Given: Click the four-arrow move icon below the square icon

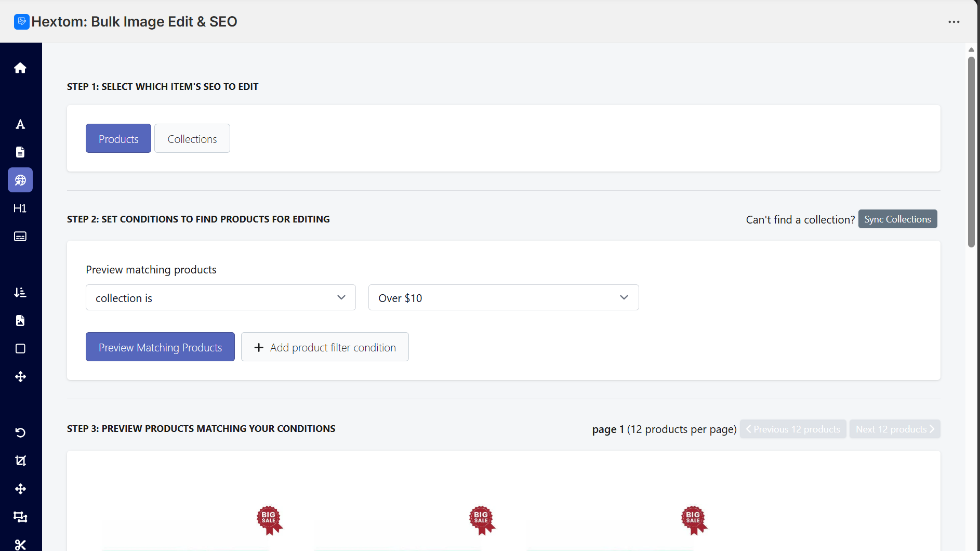Looking at the screenshot, I should pos(20,377).
